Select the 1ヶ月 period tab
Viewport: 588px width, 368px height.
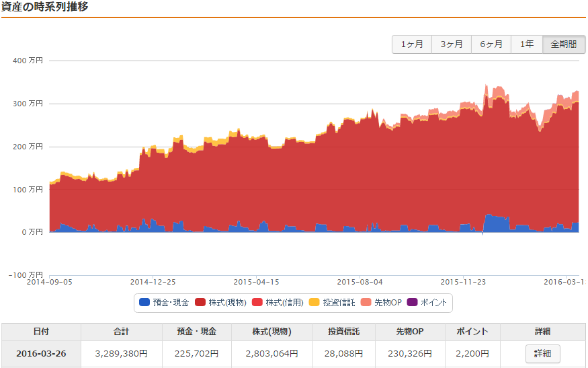[x=412, y=44]
